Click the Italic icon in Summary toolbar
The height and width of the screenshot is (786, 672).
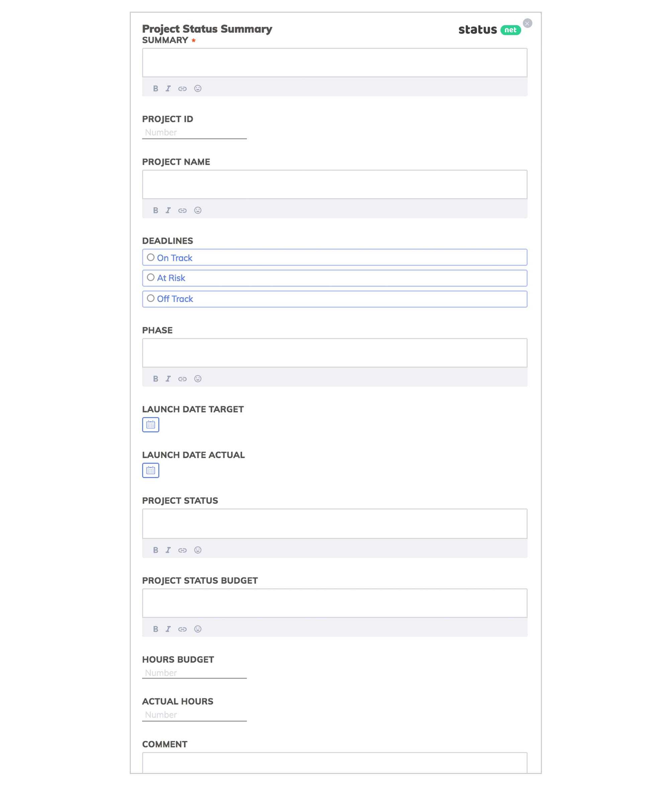point(168,88)
